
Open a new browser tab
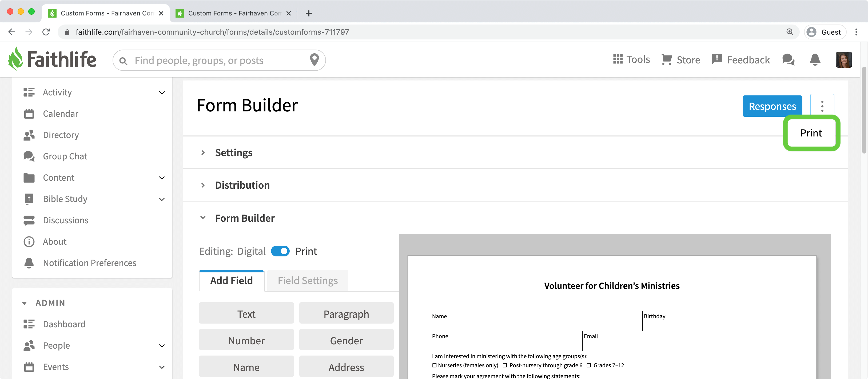[309, 13]
